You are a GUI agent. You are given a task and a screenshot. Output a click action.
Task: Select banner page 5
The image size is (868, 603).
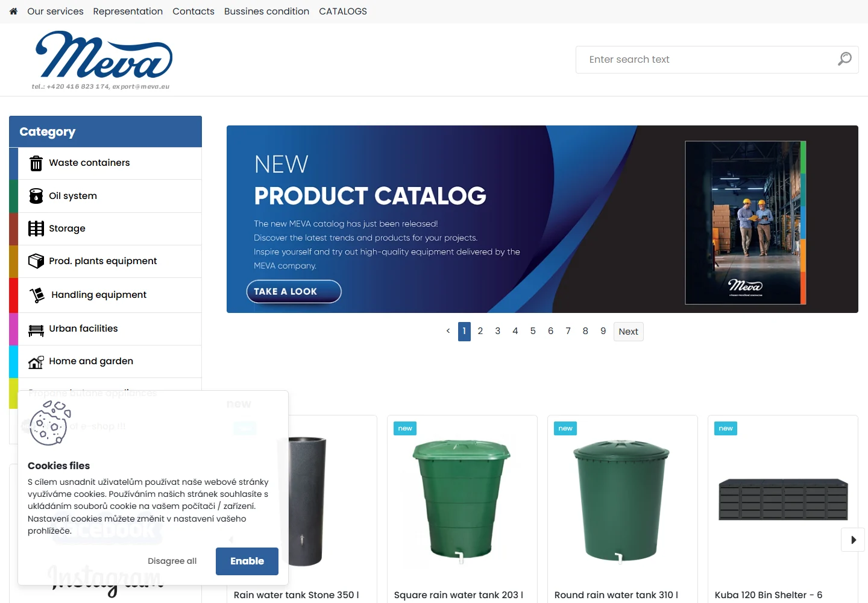pos(533,331)
